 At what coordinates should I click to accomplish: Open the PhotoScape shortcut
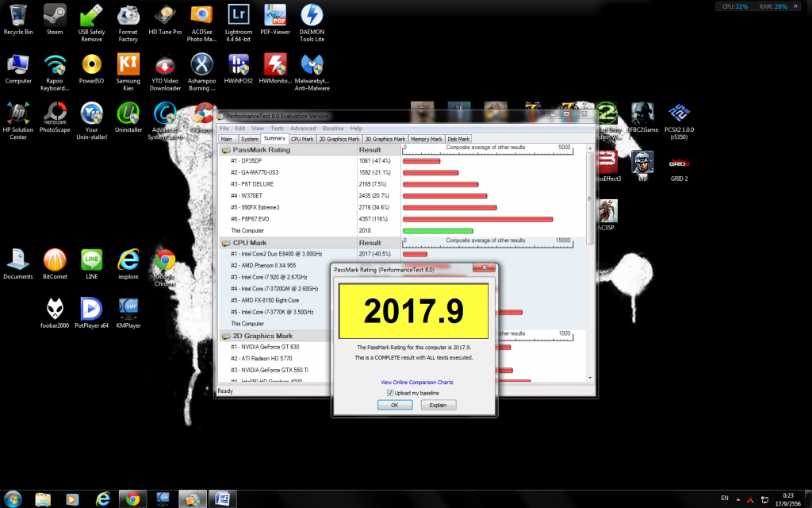tap(55, 117)
